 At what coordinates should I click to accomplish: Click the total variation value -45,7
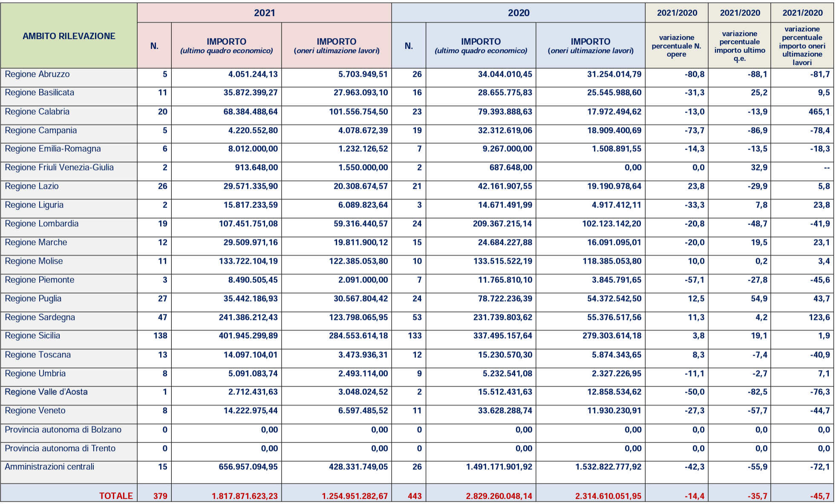coord(820,496)
